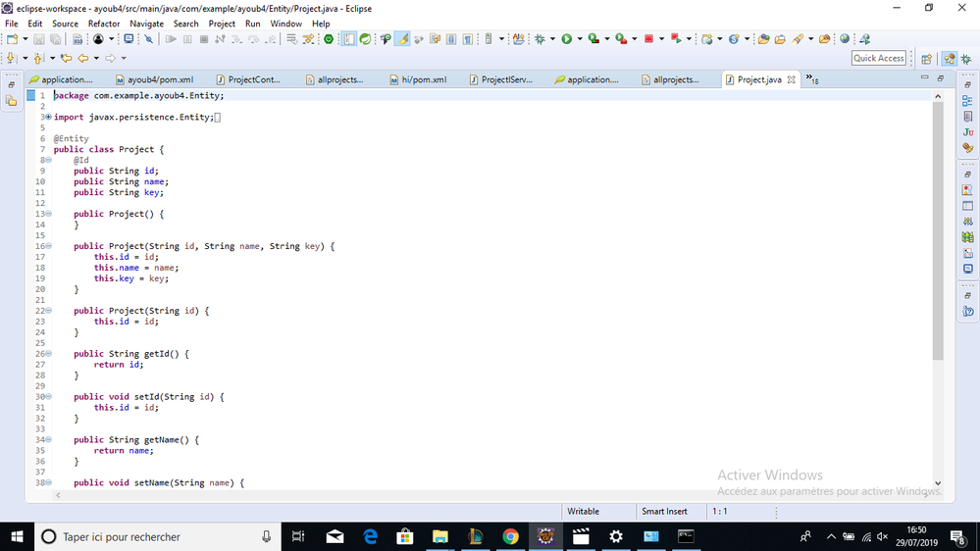Click the Previous Annotation up arrow icon
Viewport: 980px width, 551px height.
click(x=39, y=58)
